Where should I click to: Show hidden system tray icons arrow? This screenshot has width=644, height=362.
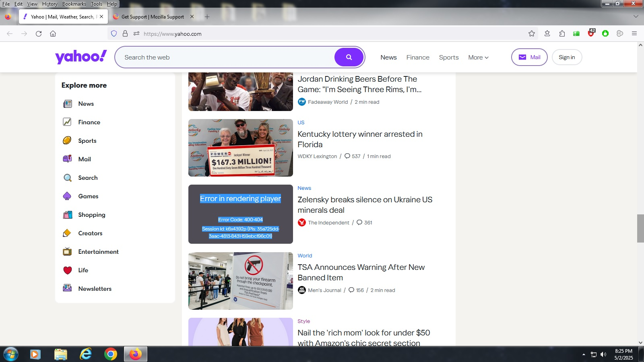click(x=584, y=354)
